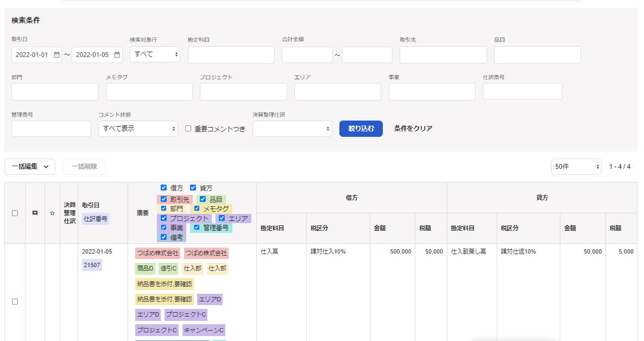The width and height of the screenshot is (644, 341).
Task: Focus the 取引先 search field
Action: tap(443, 55)
